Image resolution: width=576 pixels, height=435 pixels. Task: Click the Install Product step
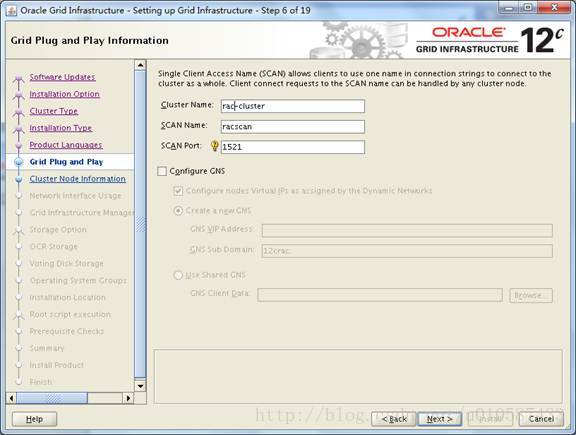click(57, 365)
